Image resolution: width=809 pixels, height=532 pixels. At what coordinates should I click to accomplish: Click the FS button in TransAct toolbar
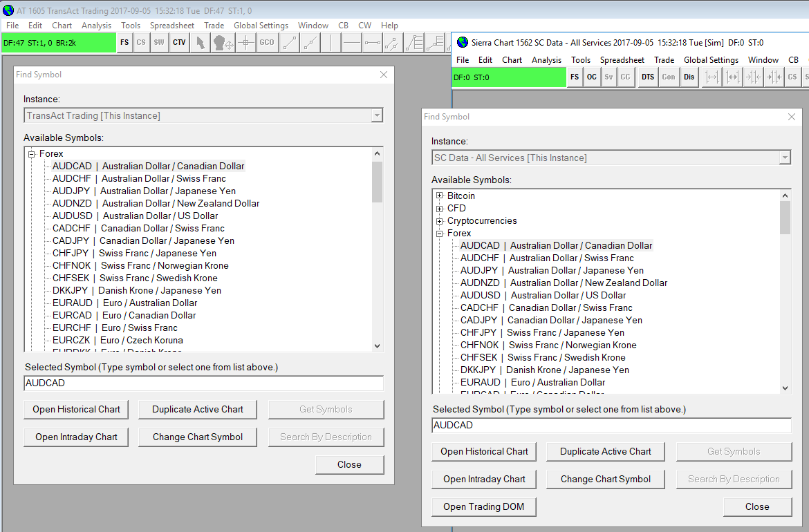(x=124, y=43)
